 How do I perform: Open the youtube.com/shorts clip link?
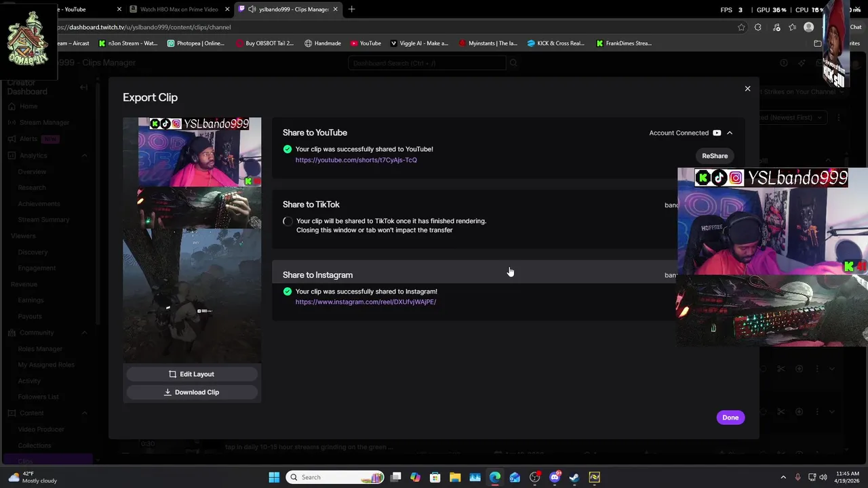coord(356,160)
